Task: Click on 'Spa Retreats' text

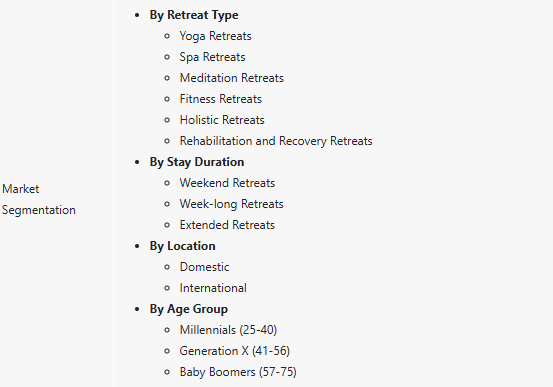Action: click(212, 57)
